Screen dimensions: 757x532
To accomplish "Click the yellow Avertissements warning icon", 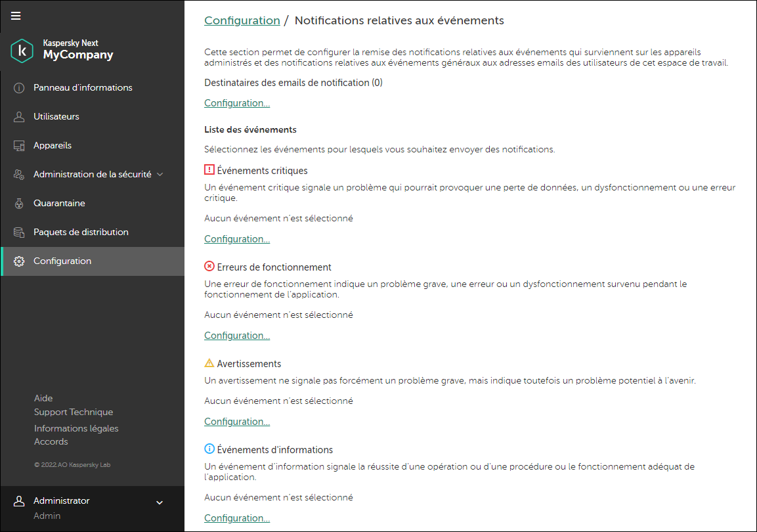I will 209,363.
